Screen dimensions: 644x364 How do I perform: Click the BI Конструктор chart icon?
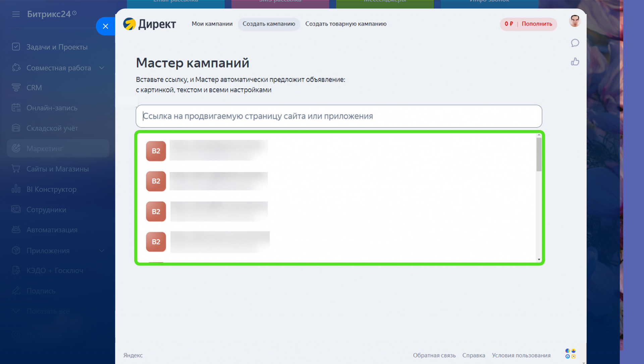tap(16, 189)
